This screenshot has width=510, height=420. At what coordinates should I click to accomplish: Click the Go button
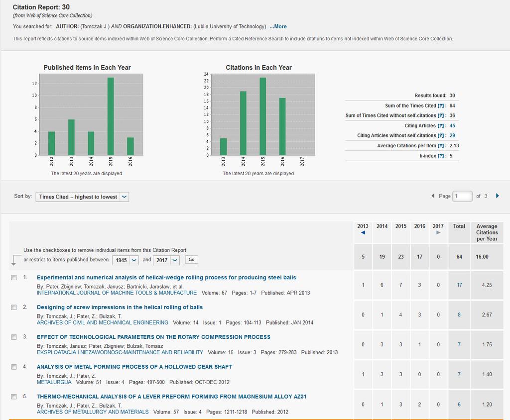(x=192, y=259)
